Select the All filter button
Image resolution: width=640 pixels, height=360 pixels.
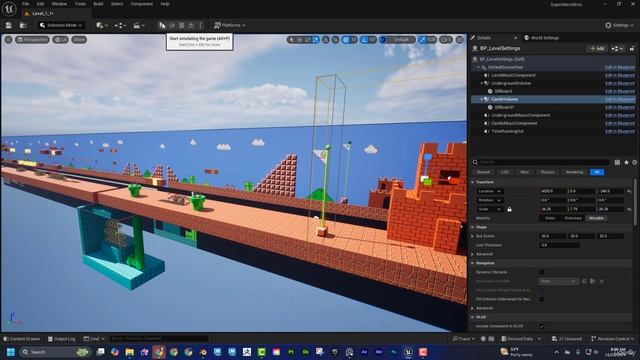point(597,172)
